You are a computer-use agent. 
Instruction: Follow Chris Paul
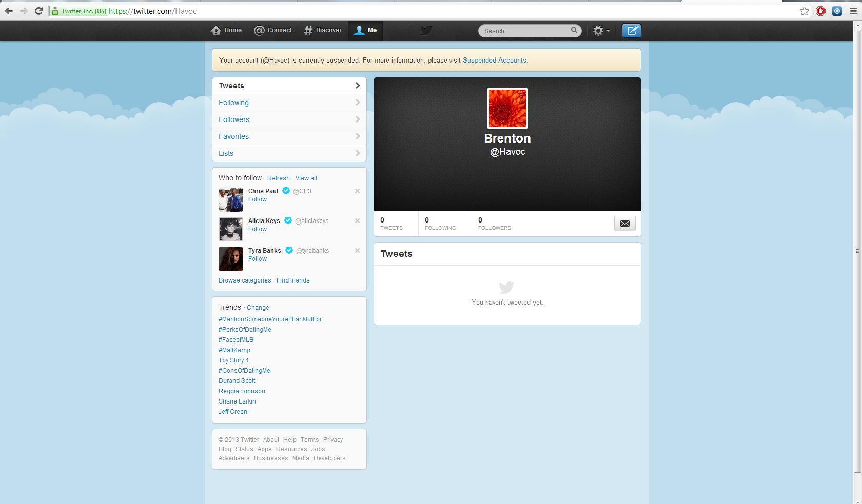pyautogui.click(x=258, y=199)
